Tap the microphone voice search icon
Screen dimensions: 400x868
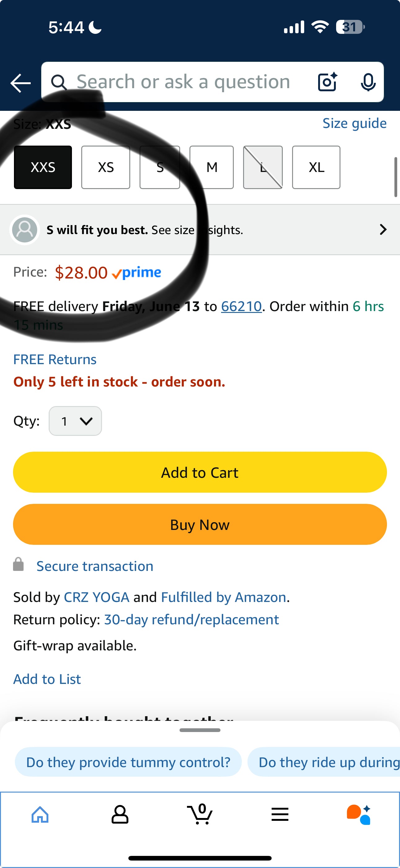point(368,82)
